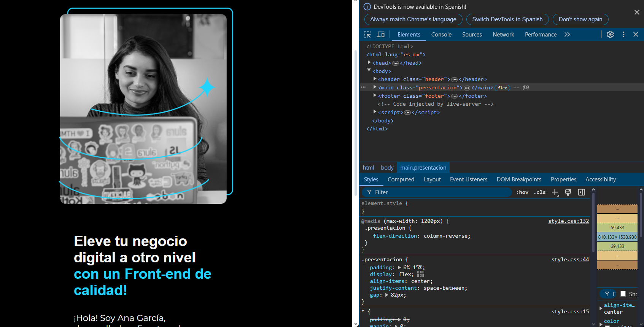Expand the main class="presentacion" node

coord(375,87)
